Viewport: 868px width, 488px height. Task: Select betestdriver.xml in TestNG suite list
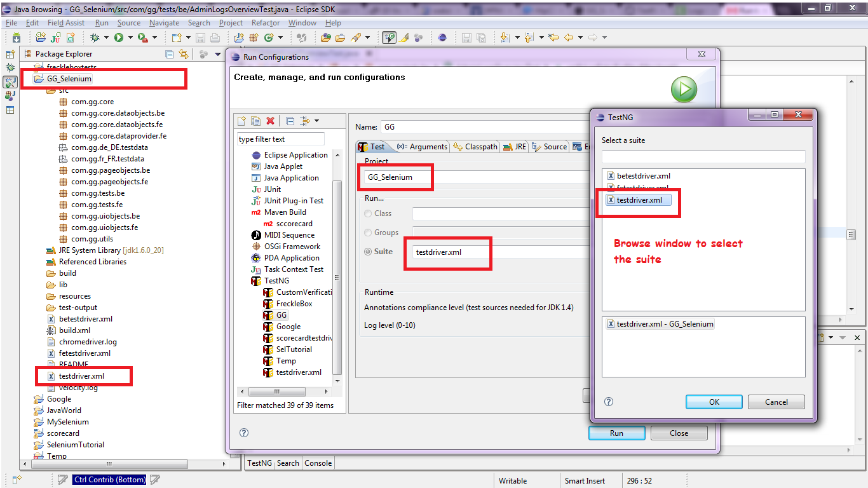click(x=638, y=176)
